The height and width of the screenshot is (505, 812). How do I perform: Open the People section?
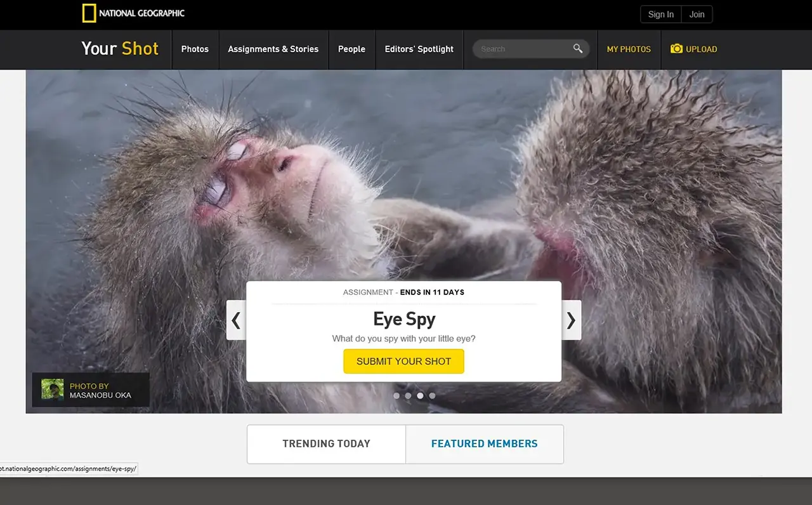[x=351, y=49]
